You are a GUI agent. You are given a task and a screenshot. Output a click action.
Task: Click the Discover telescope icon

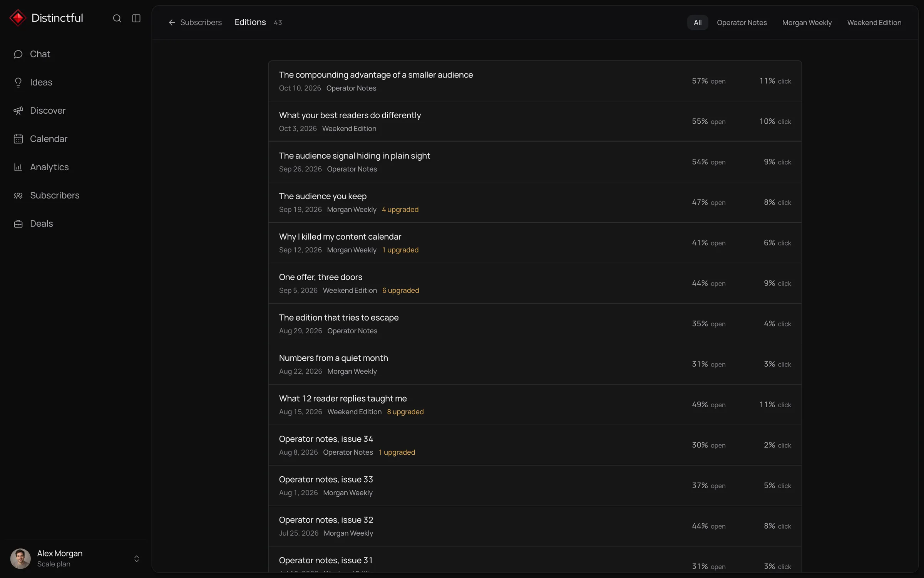pyautogui.click(x=18, y=111)
